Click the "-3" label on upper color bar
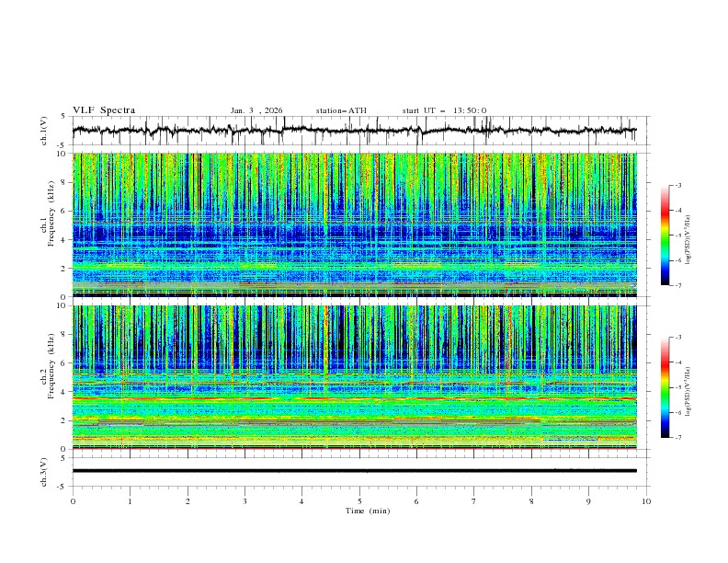The height and width of the screenshot is (563, 728). [x=678, y=185]
